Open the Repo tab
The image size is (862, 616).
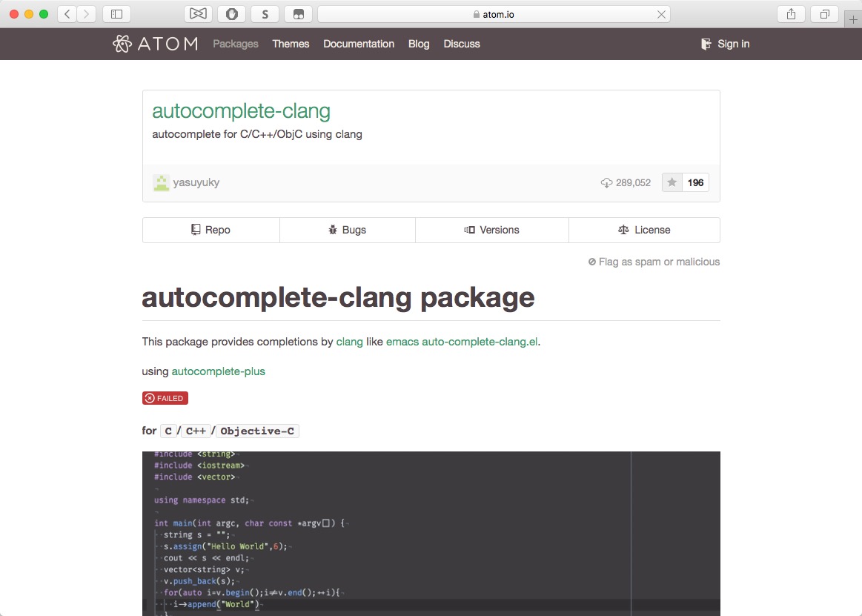pos(211,230)
